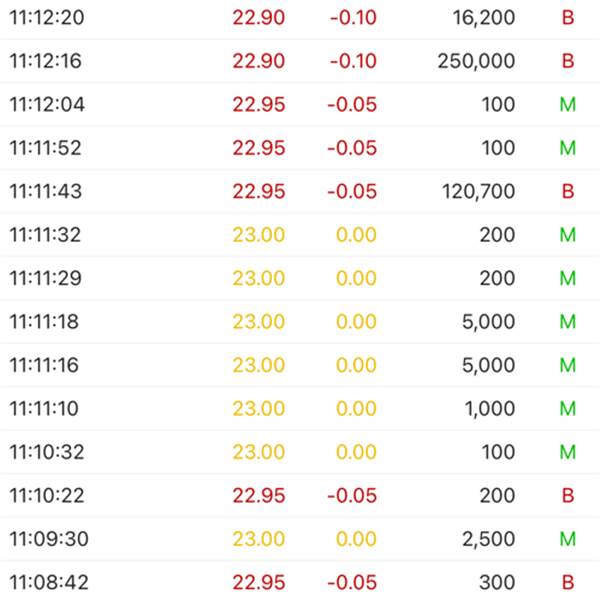This screenshot has width=600, height=600.
Task: Click the 120,700 volume trade
Action: point(478,191)
